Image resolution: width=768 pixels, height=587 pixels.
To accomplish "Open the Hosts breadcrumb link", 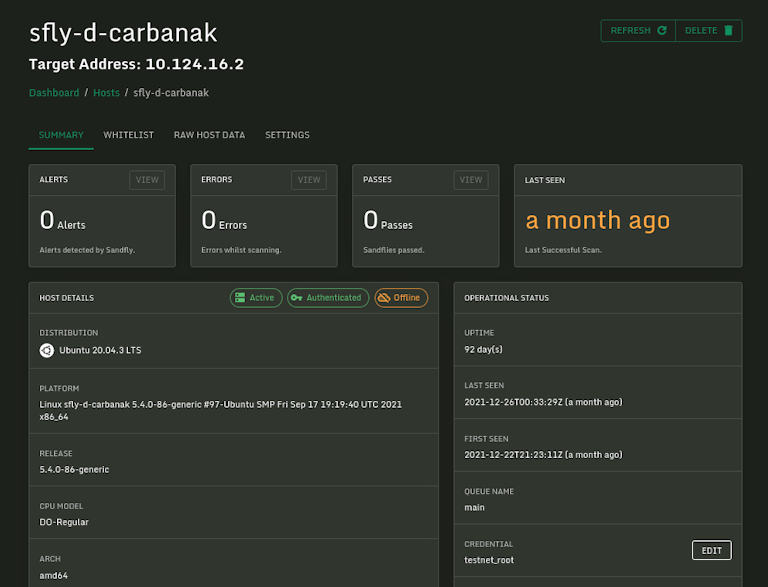I will (106, 93).
